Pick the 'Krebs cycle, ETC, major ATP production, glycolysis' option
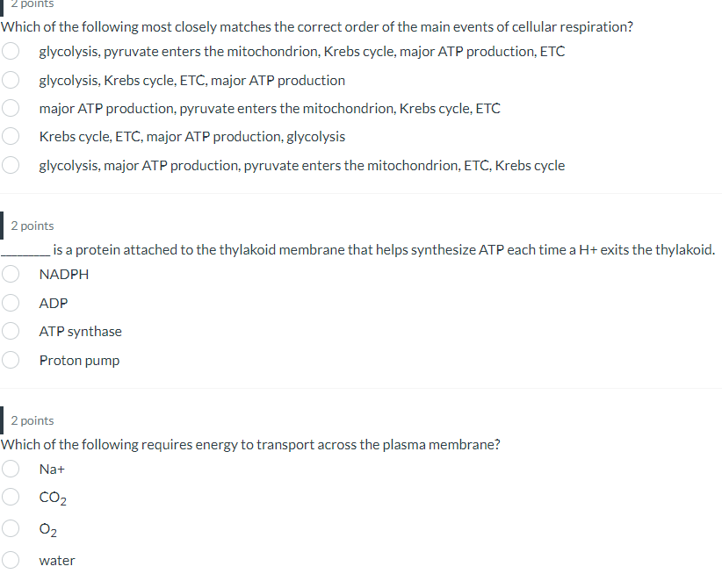Viewport: 722px width, 588px height. (10, 136)
